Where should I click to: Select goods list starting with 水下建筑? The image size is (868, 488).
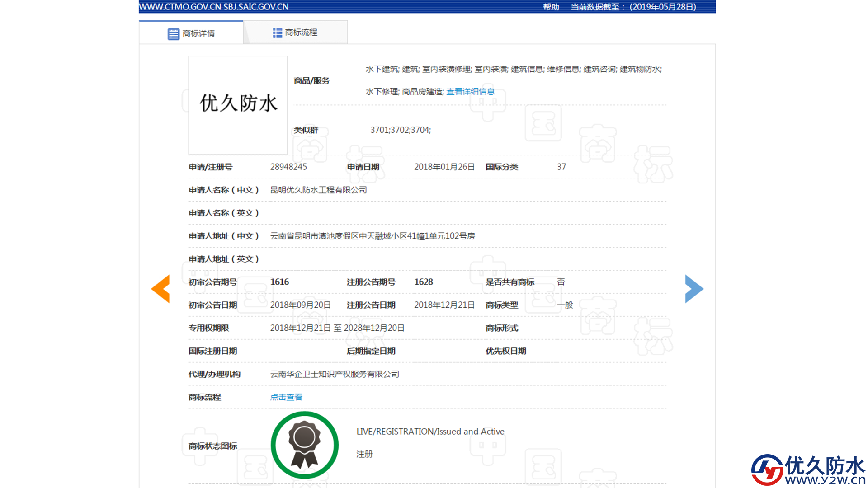(514, 80)
